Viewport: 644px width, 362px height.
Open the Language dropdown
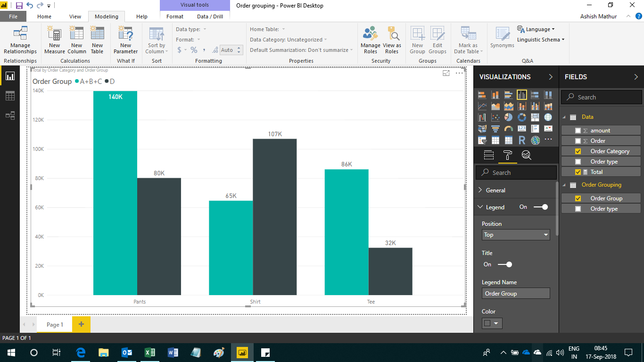[x=537, y=29]
